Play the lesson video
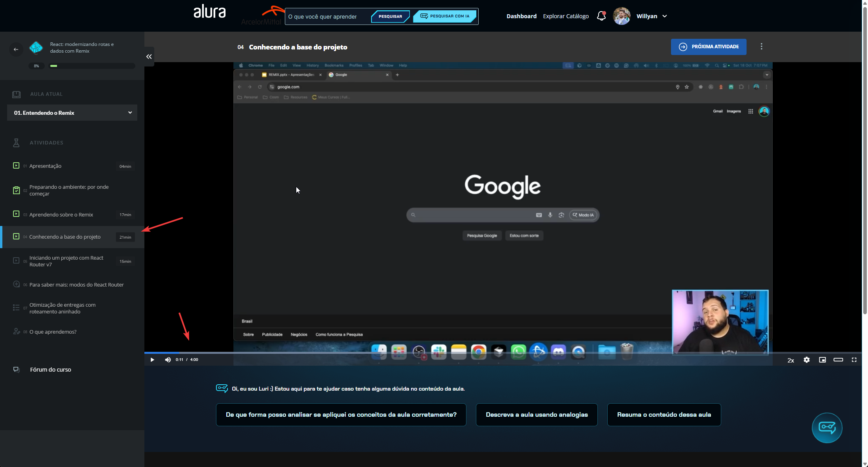This screenshot has height=467, width=868. 152,360
